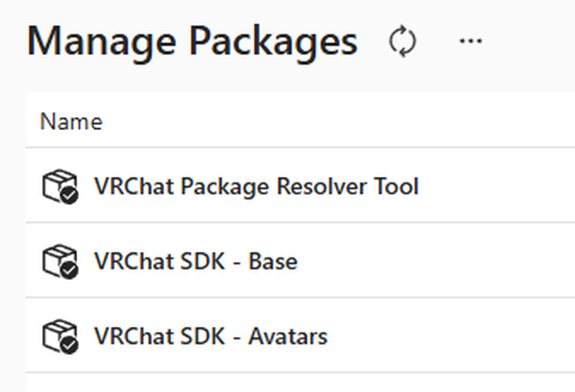Image resolution: width=575 pixels, height=392 pixels.
Task: Click the VRChat SDK - Avatars box icon
Action: (x=59, y=336)
